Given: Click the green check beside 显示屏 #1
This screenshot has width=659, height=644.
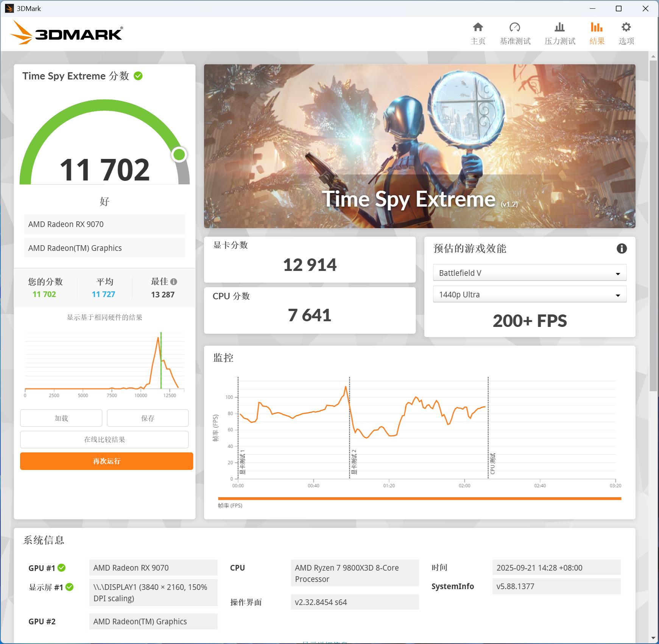Looking at the screenshot, I should click(x=70, y=587).
